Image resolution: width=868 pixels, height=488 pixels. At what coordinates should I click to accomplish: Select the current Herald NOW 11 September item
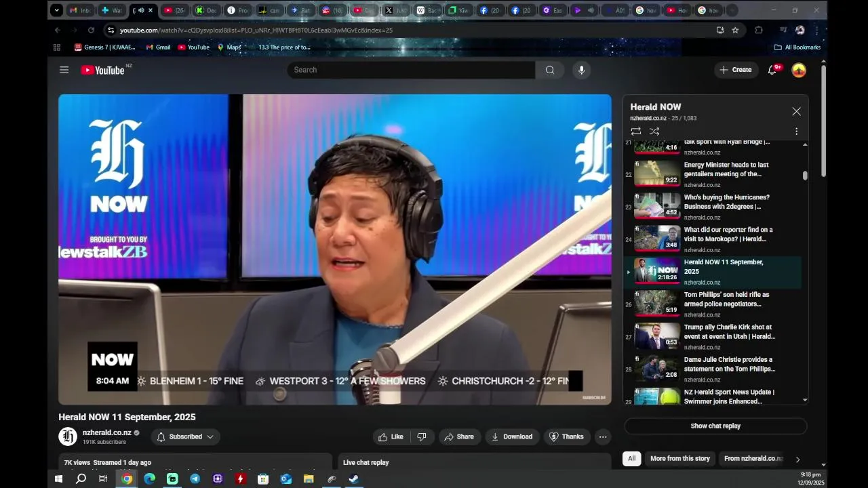[x=712, y=271]
